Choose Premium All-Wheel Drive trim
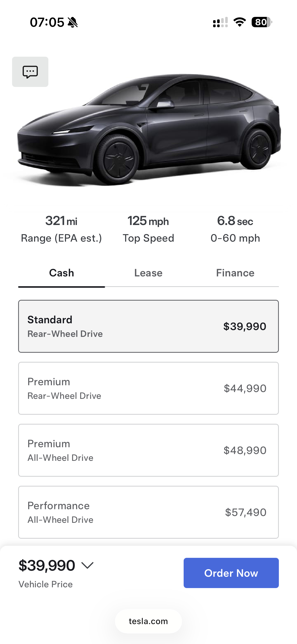Screen dimensions: 297x644 click(148, 450)
